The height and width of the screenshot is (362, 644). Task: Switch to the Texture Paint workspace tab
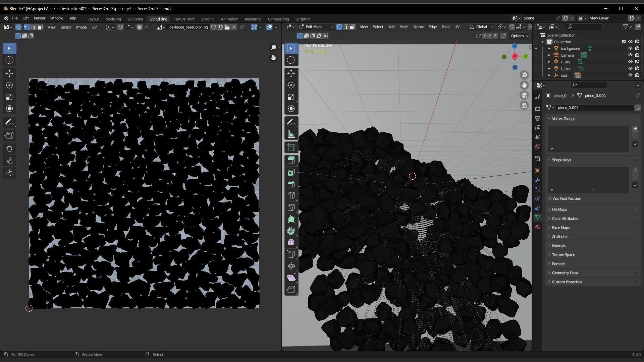(x=184, y=19)
